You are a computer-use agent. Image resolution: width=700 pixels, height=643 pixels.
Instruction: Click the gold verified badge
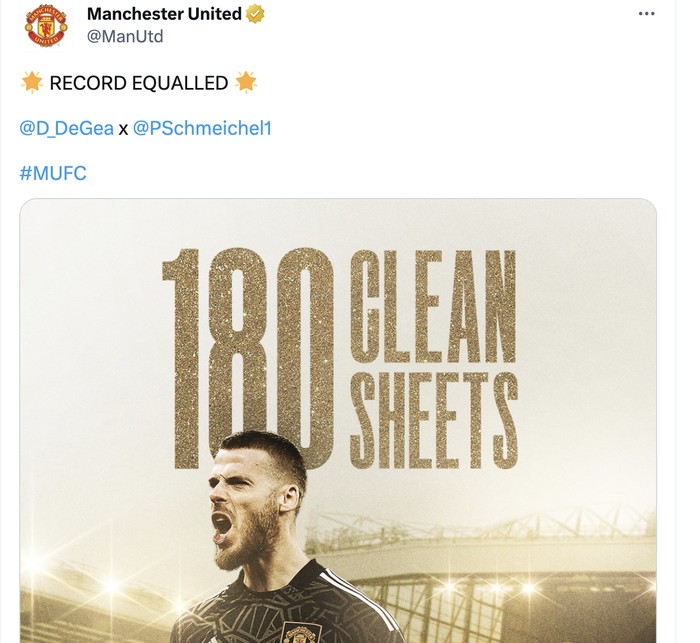click(257, 14)
